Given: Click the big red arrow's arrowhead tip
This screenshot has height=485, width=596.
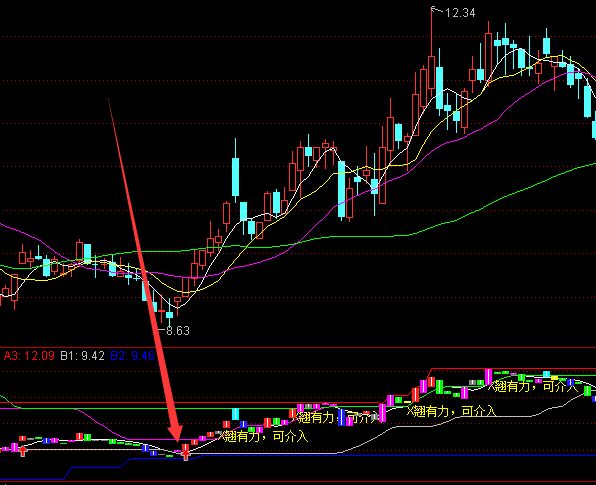Looking at the screenshot, I should 178,441.
